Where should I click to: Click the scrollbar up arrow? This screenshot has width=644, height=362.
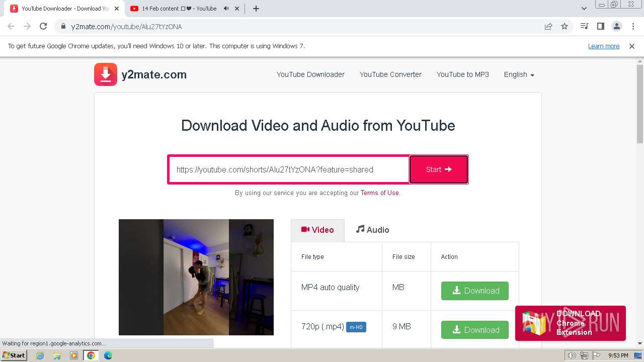click(x=640, y=61)
